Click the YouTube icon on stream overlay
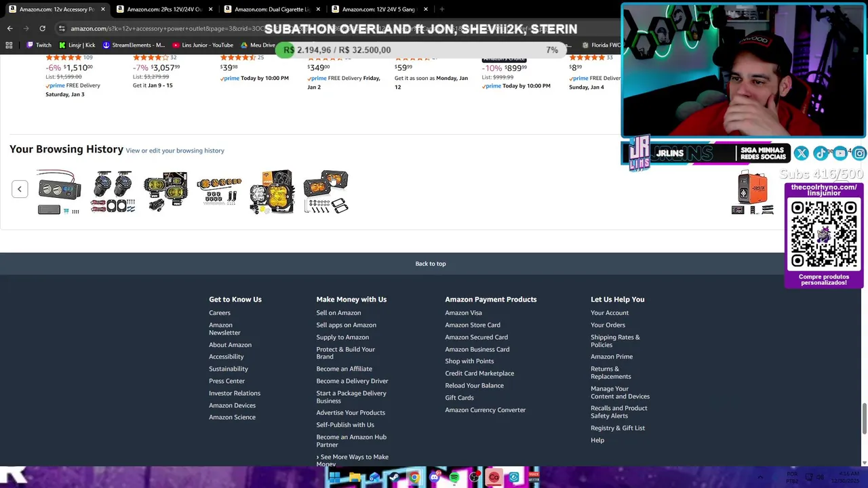This screenshot has height=488, width=868. [x=840, y=154]
